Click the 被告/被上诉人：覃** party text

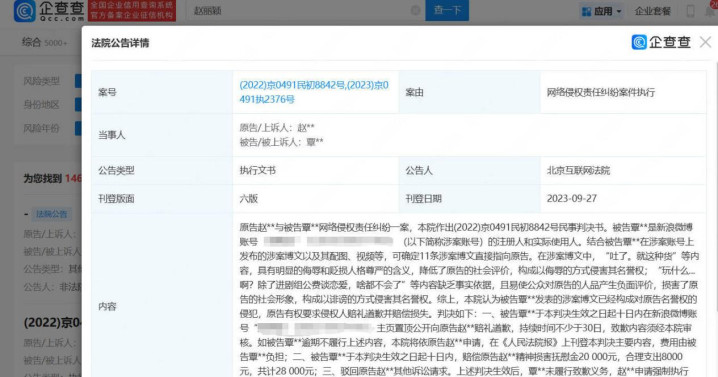coord(281,142)
